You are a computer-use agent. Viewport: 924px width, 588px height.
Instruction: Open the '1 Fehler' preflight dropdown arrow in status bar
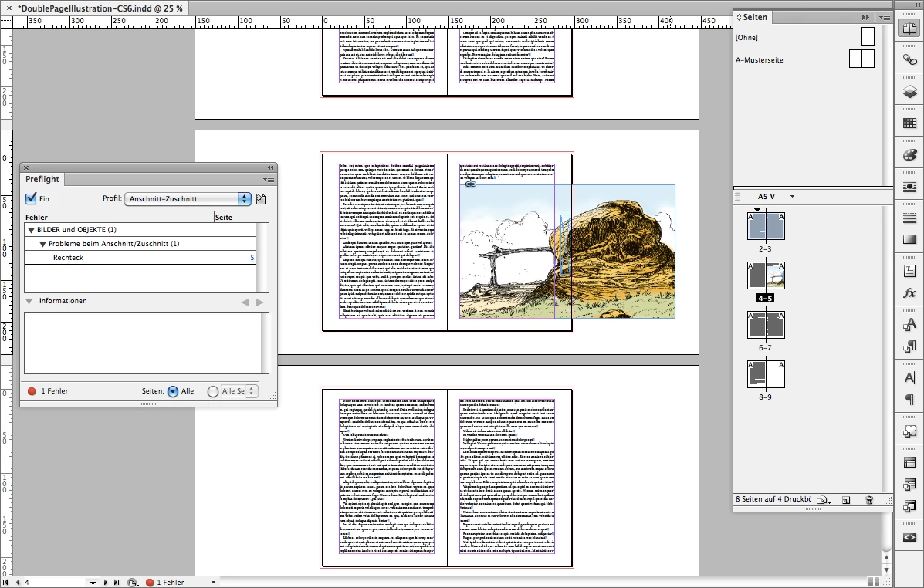tap(213, 582)
